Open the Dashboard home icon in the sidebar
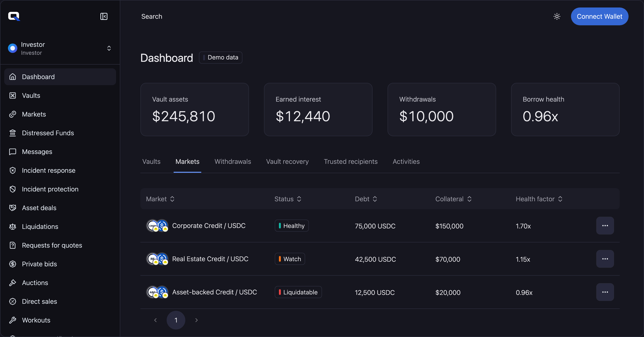 (13, 77)
